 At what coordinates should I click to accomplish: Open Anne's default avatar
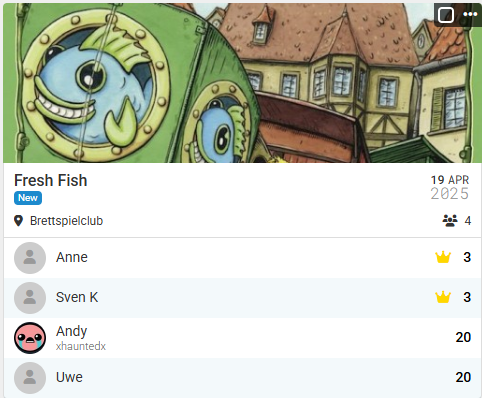[x=30, y=258]
